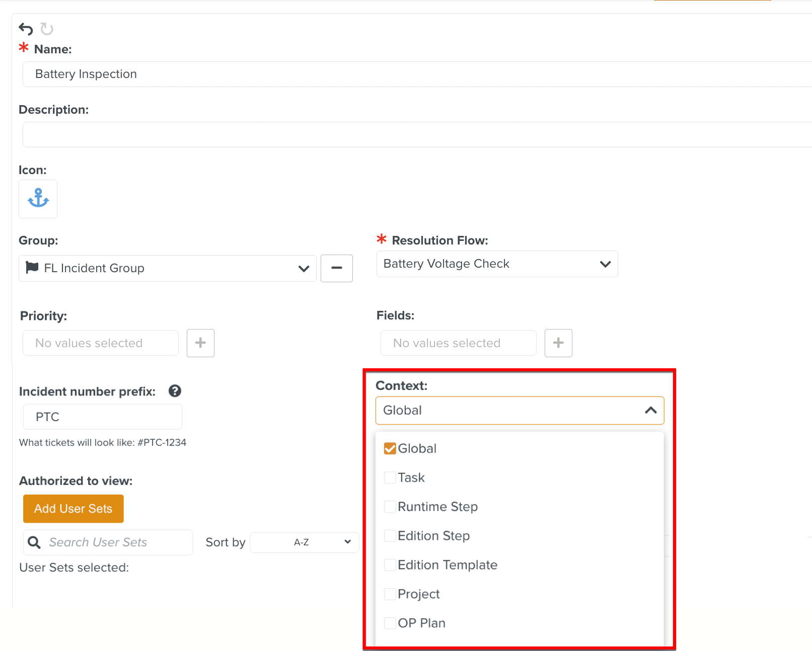Click the minus button next to Group
The image size is (812, 651).
point(337,268)
